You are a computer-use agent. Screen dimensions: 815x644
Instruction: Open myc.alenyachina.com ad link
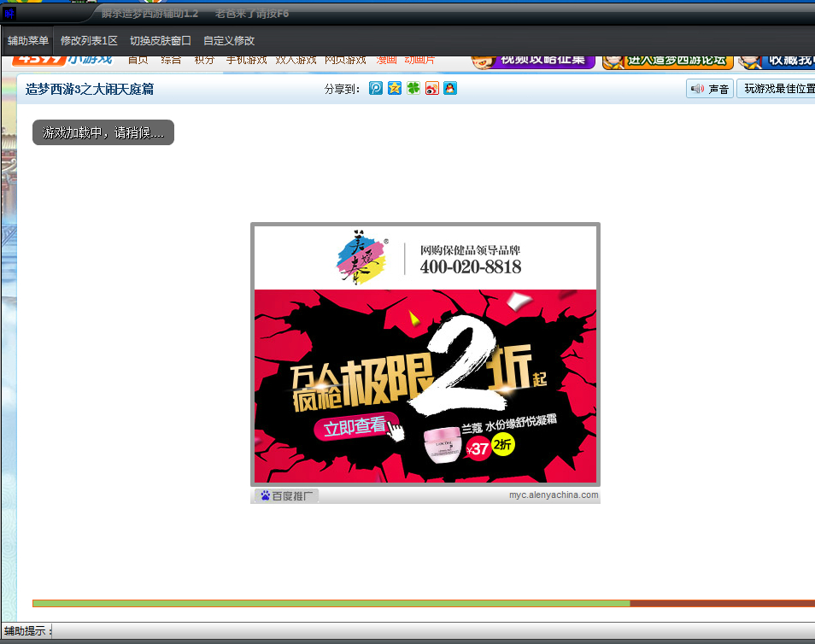click(554, 495)
